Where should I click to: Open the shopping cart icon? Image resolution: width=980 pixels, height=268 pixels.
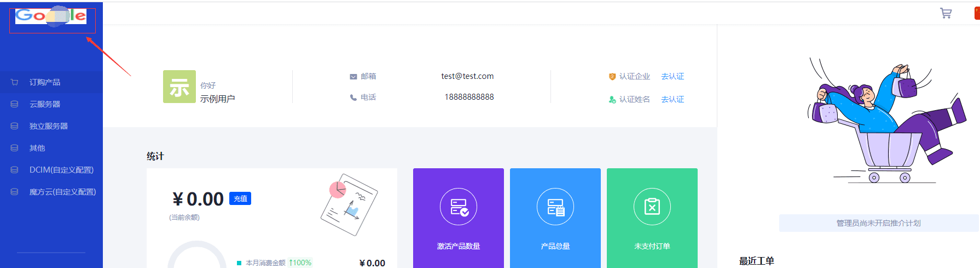[946, 13]
